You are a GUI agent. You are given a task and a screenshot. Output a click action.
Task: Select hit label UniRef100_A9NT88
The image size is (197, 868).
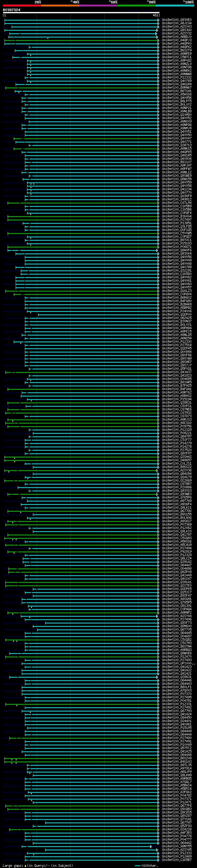(176, 67)
